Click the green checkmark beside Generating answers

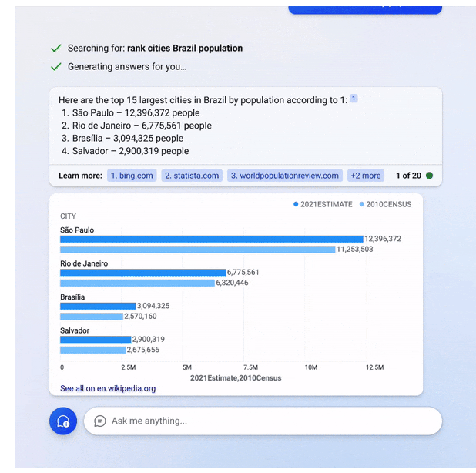point(56,67)
